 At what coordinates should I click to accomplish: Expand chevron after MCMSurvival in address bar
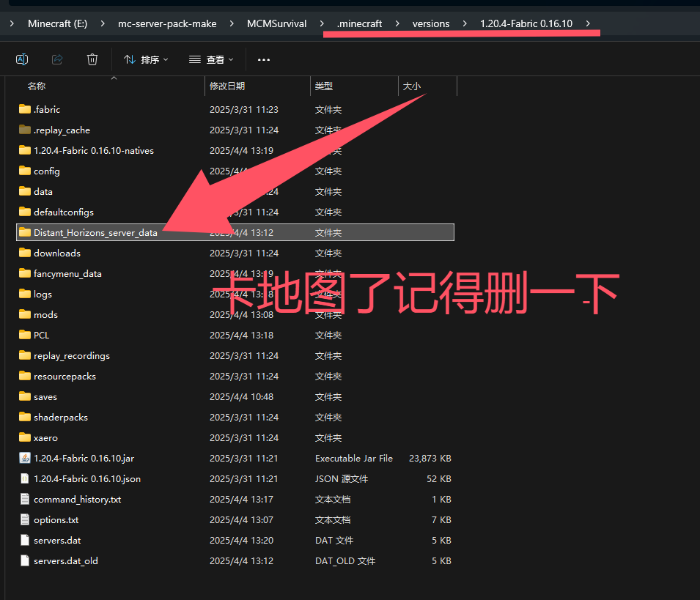click(322, 23)
